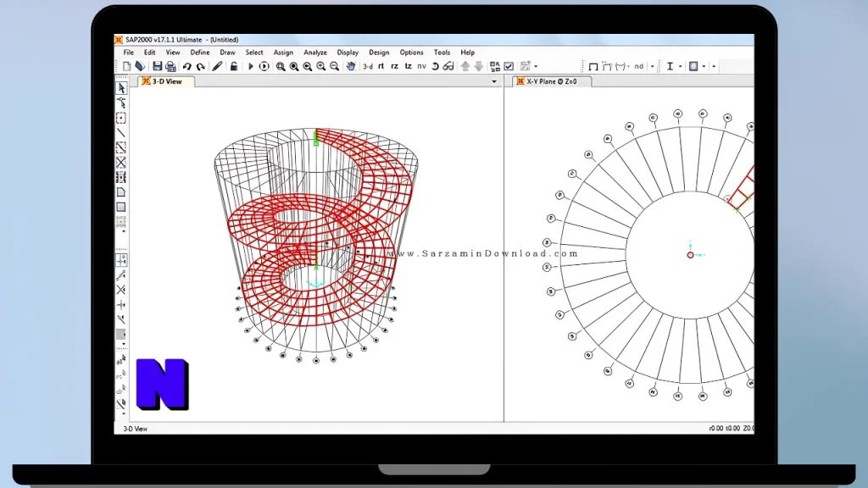Toggle Object Shrink icon
868x488 pixels.
[495, 66]
